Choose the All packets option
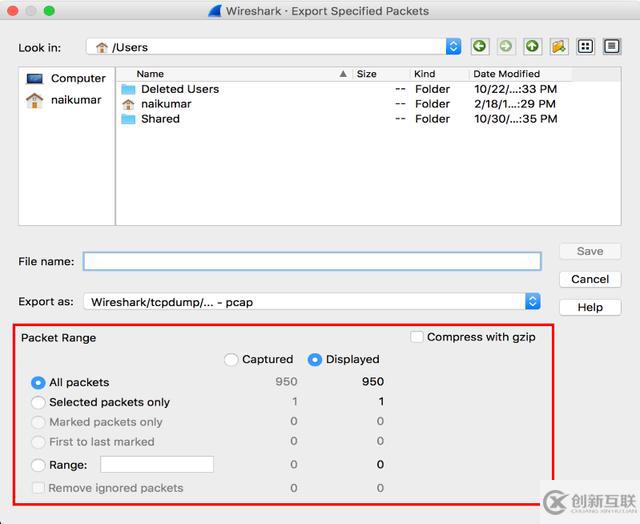This screenshot has width=640, height=524. point(38,383)
